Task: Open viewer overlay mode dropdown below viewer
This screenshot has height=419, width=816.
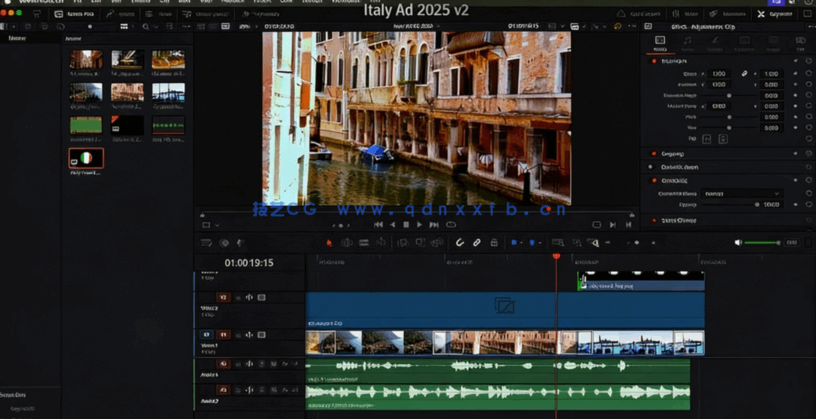Action: (x=210, y=225)
